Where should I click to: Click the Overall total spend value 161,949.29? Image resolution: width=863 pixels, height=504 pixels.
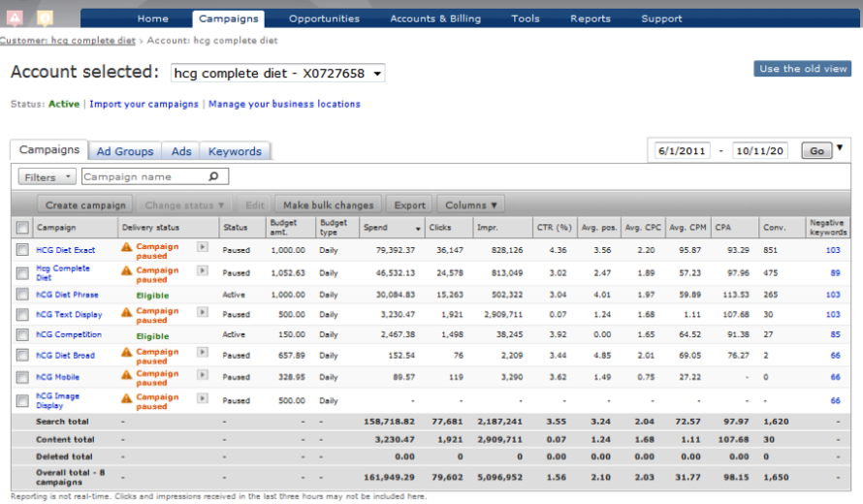pyautogui.click(x=389, y=477)
